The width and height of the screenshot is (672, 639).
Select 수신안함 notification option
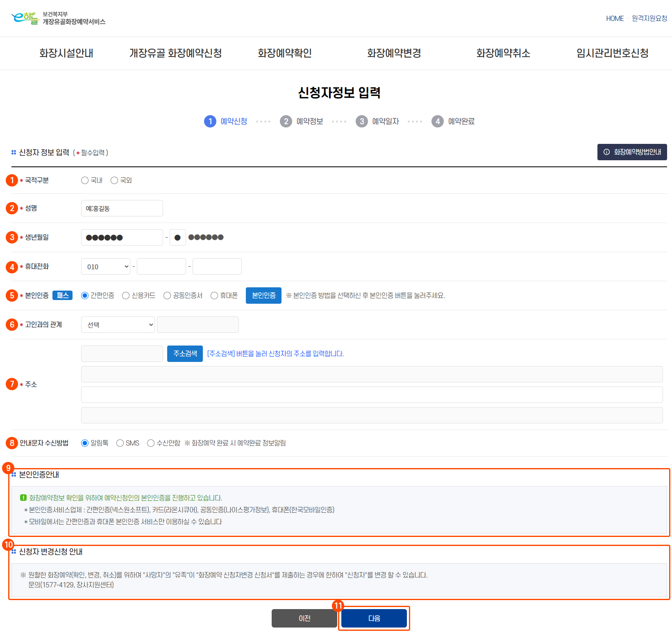[x=151, y=443]
